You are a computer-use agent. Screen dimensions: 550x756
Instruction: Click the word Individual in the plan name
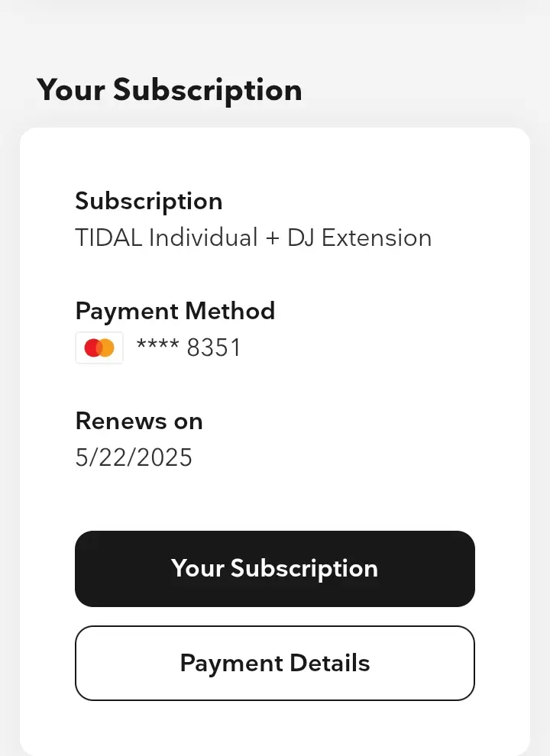coord(203,237)
